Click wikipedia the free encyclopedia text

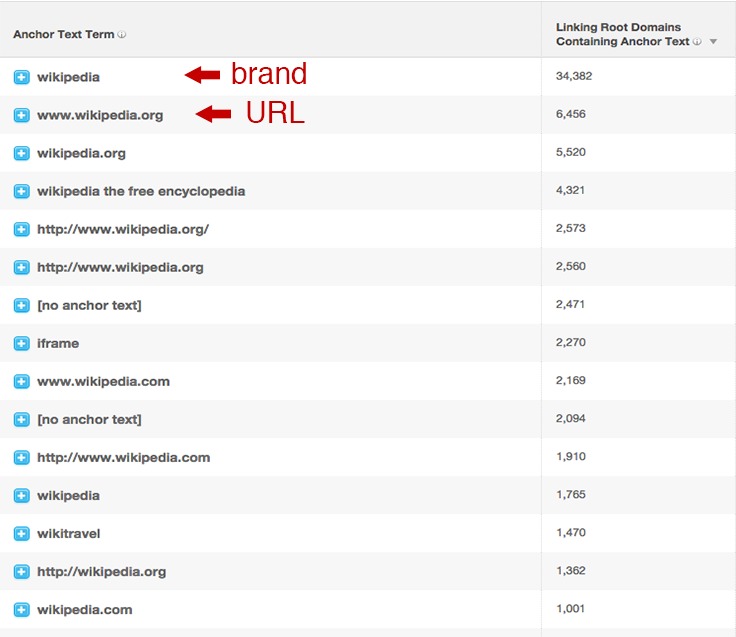click(x=141, y=191)
